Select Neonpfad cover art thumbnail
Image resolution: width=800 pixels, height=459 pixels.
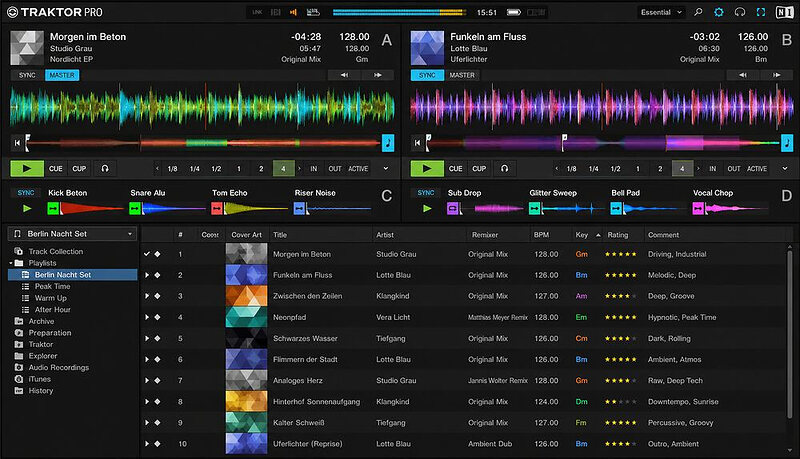246,317
